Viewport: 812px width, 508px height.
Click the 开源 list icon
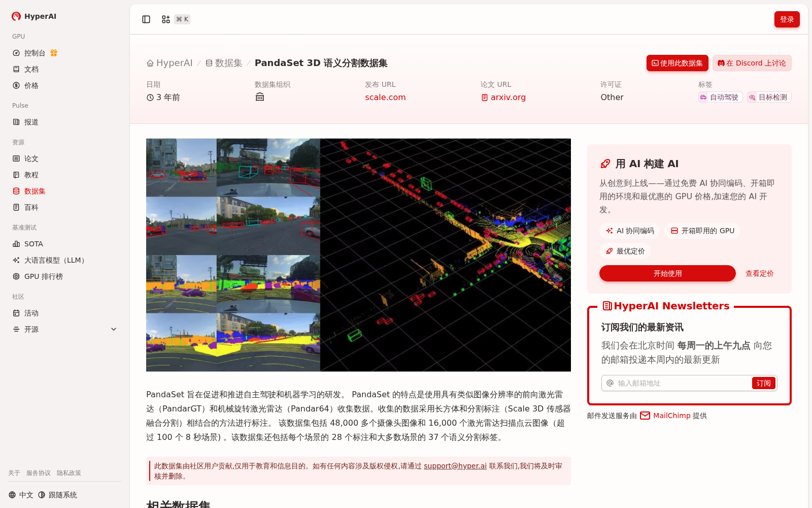16,329
